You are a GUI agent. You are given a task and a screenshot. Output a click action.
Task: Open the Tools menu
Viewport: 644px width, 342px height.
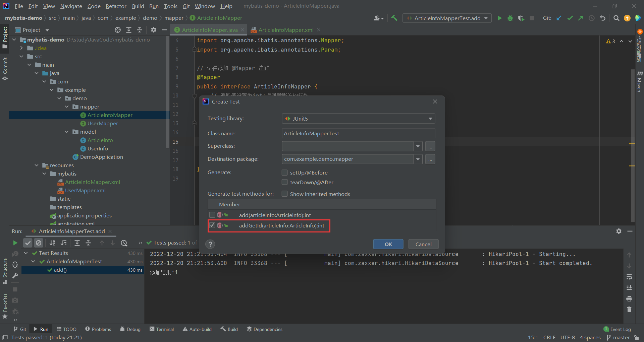[x=170, y=6]
